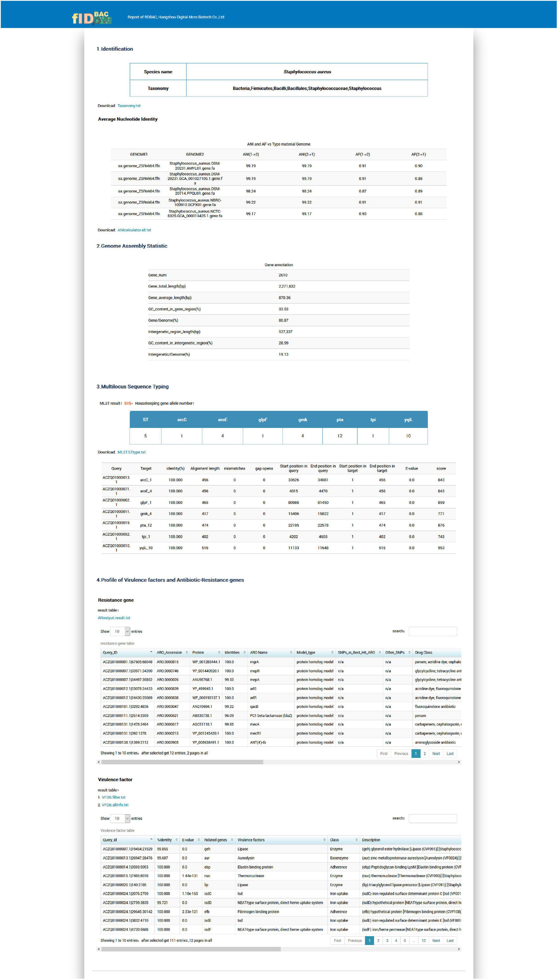Image resolution: width=558 pixels, height=980 pixels.
Task: Go to page 12 of virulence table
Action: click(423, 940)
